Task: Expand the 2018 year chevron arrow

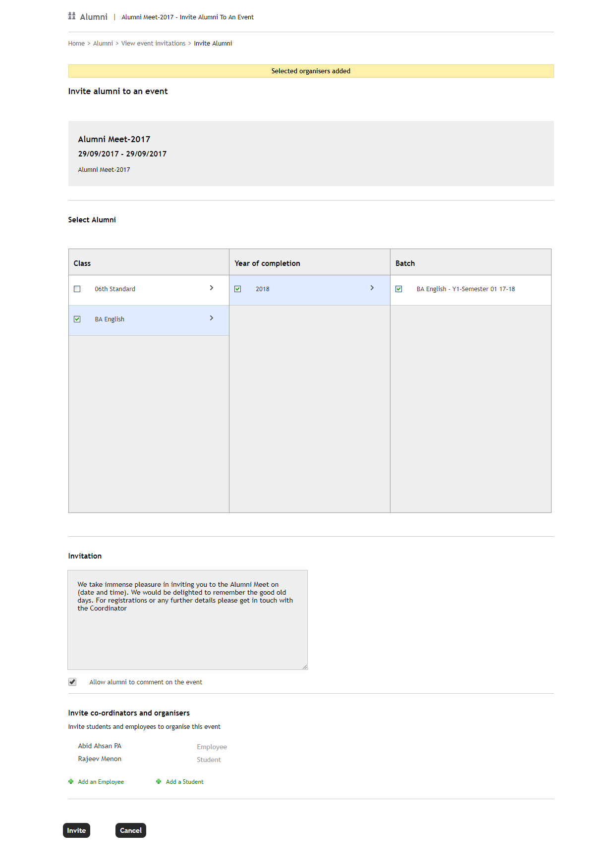Action: point(372,288)
